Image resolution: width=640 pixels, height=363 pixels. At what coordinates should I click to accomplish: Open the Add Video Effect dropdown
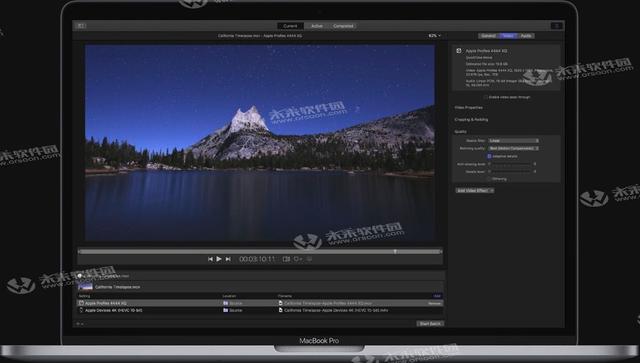pos(475,190)
